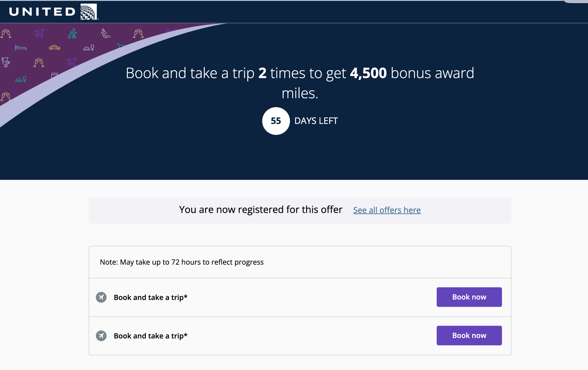588x370 pixels.
Task: Click the gray serving dish and glass icon
Action: point(89,48)
